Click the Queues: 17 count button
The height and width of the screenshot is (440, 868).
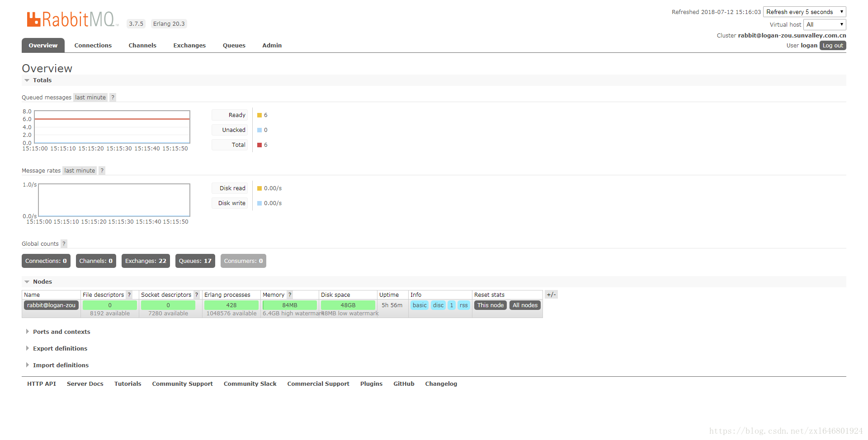tap(195, 261)
